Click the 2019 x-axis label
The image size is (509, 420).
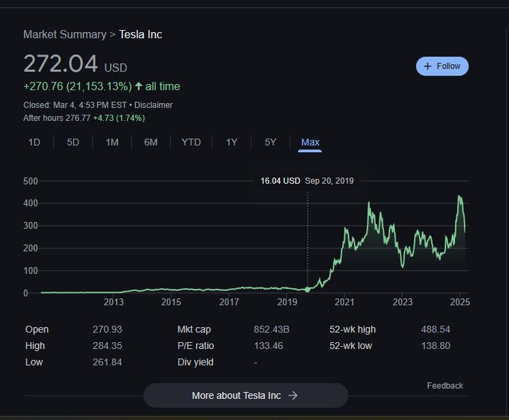point(287,302)
